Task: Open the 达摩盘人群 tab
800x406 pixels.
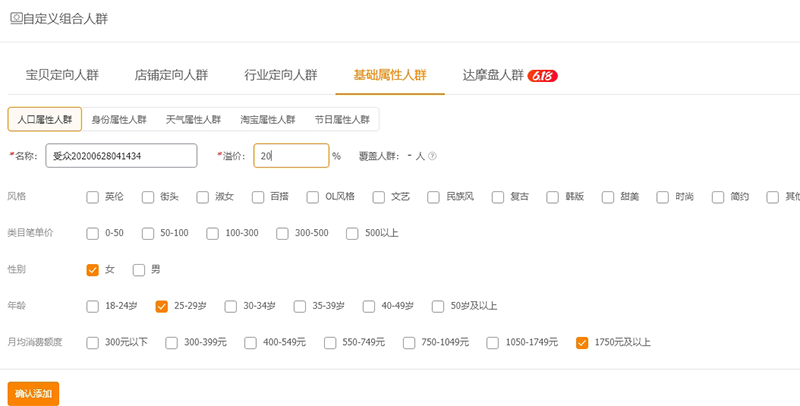Action: tap(493, 75)
